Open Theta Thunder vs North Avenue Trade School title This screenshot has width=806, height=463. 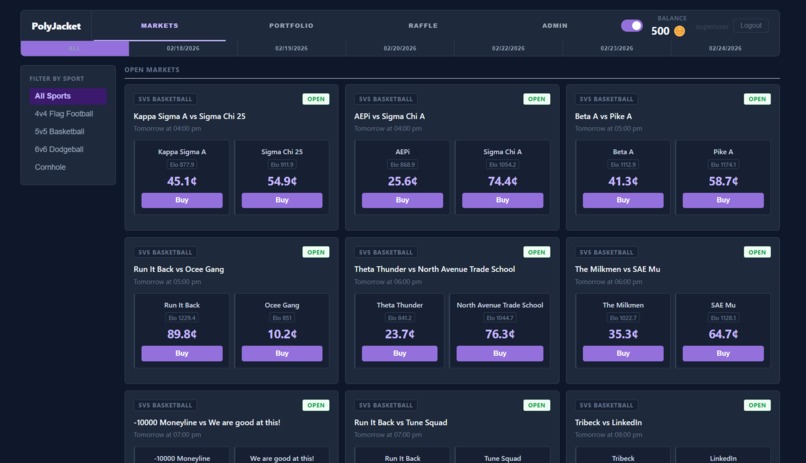pos(434,269)
